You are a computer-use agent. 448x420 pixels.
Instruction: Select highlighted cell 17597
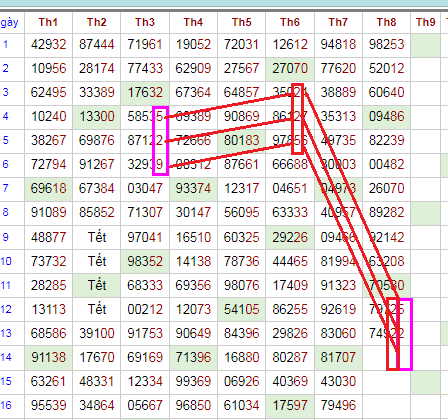[290, 405]
